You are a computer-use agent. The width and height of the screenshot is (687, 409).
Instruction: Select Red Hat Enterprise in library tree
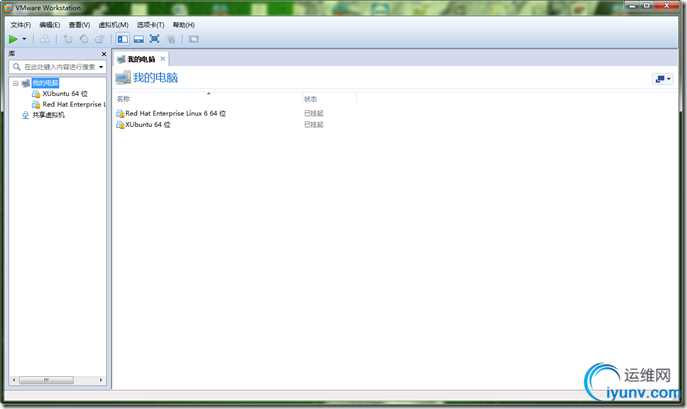[74, 104]
